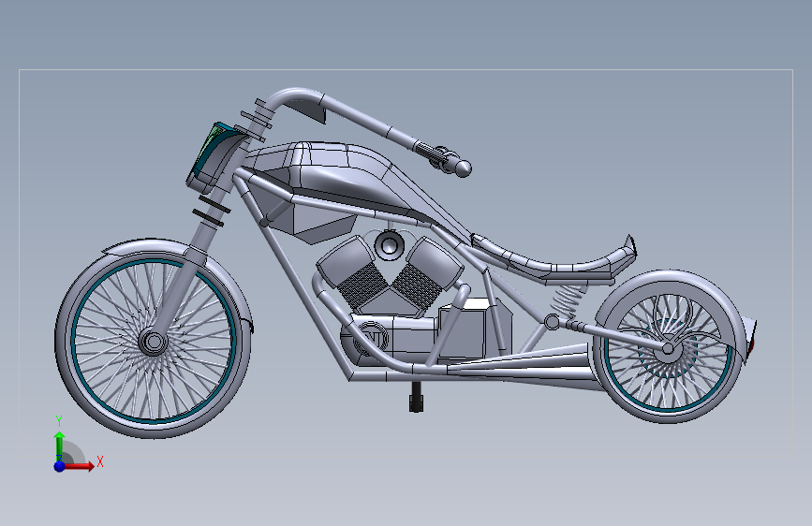Image resolution: width=812 pixels, height=526 pixels.
Task: Select the round air cleaner between cylinders
Action: click(x=389, y=245)
